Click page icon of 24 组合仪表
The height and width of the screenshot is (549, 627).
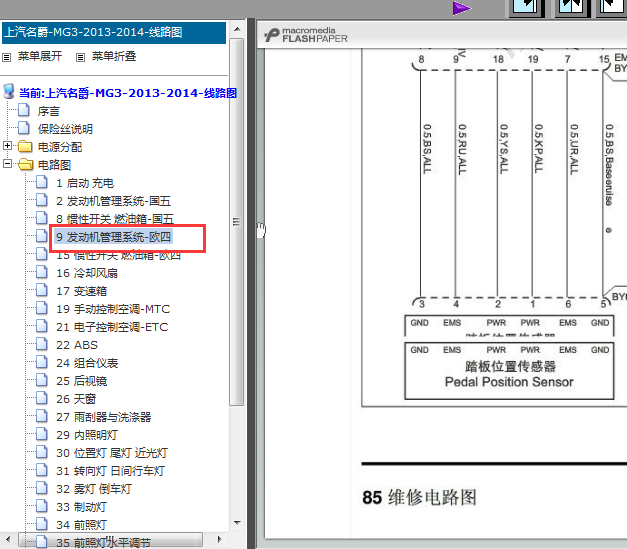(42, 362)
